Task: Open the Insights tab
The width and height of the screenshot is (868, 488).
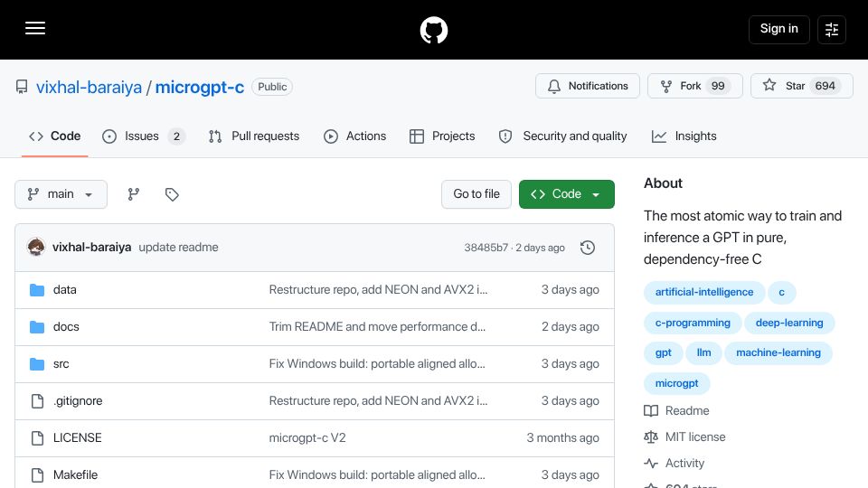Action: (x=684, y=136)
